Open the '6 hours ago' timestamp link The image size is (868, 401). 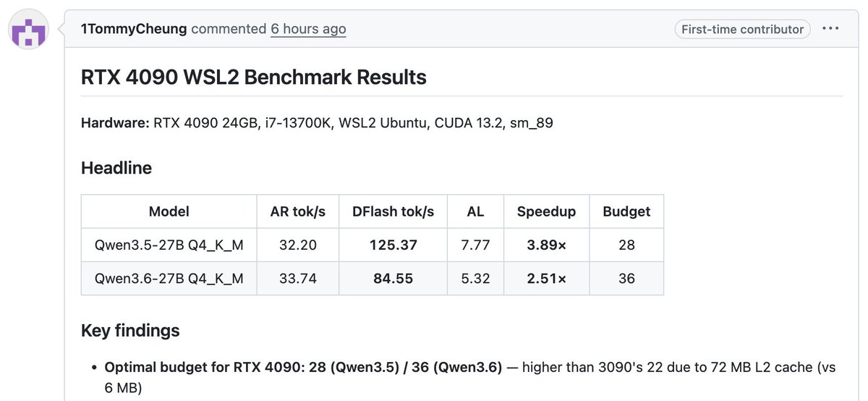click(308, 29)
